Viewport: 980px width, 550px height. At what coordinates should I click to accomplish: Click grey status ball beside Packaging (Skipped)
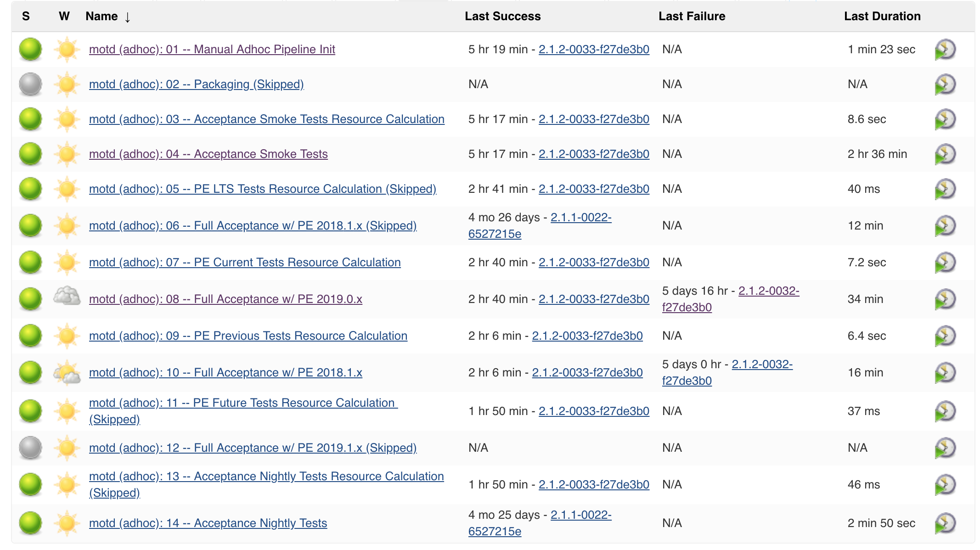[30, 84]
